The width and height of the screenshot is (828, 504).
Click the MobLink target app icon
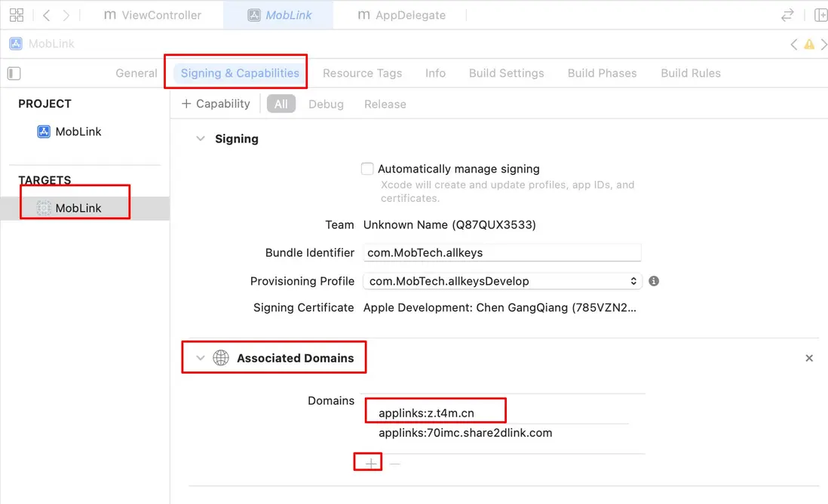coord(44,208)
